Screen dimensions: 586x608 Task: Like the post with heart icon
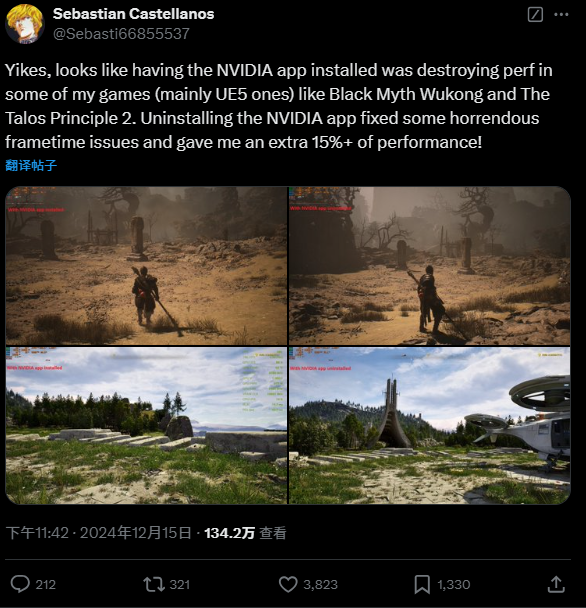click(x=288, y=584)
